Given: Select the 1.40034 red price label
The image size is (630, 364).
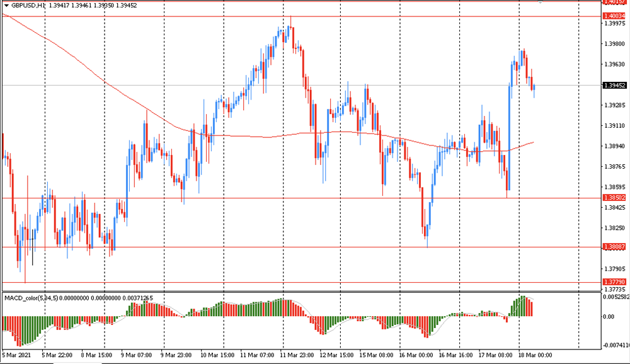Looking at the screenshot, I should coord(614,16).
